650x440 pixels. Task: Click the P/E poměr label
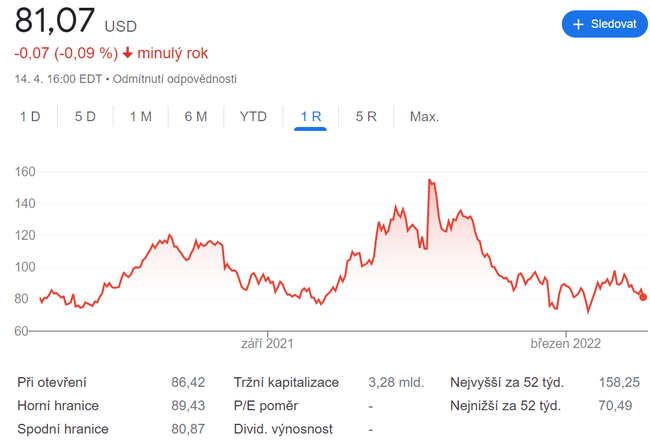[265, 405]
